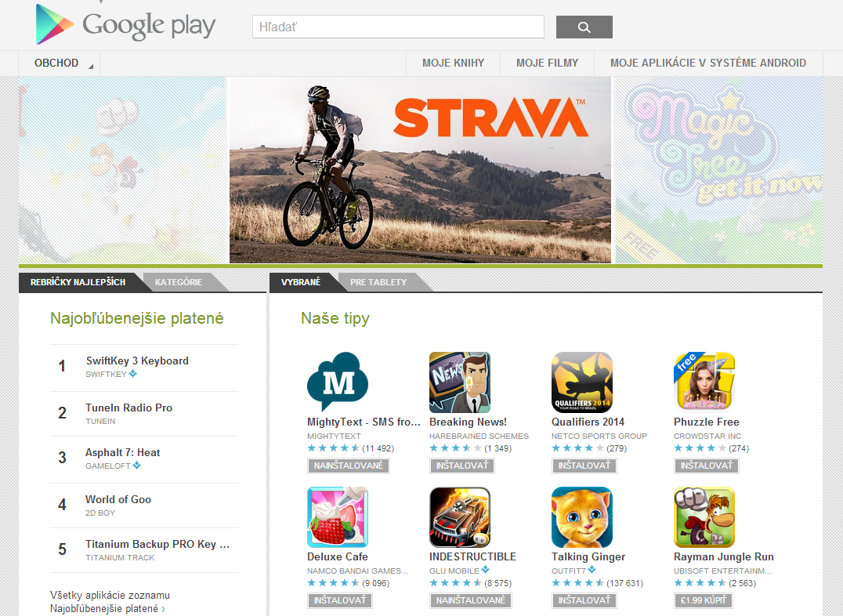Open MOJE FILMY menu item
This screenshot has height=616, width=843.
pyautogui.click(x=548, y=63)
